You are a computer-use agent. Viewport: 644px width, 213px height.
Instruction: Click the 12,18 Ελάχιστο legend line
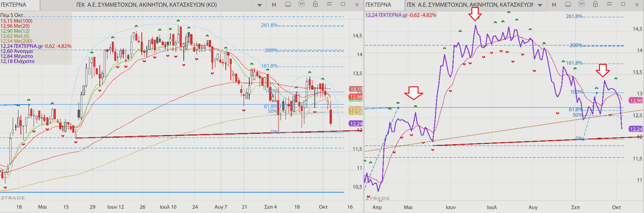point(17,61)
